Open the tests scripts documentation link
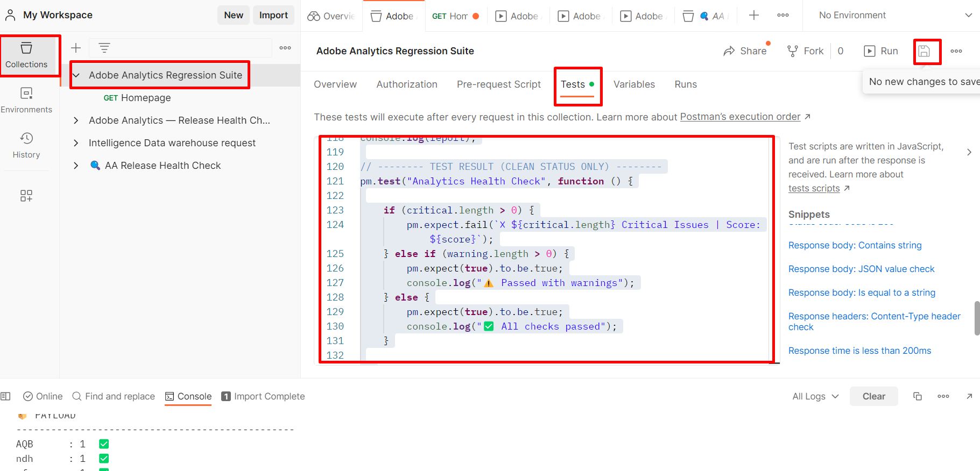Viewport: 980px width, 471px height. click(814, 188)
